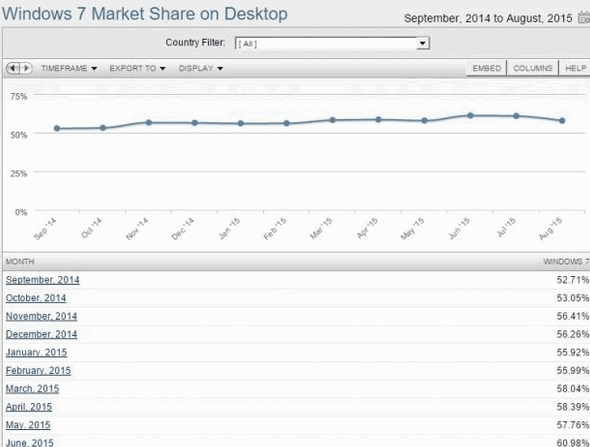The width and height of the screenshot is (590, 447).
Task: Click the Jan '15 data point on chart
Action: click(241, 123)
